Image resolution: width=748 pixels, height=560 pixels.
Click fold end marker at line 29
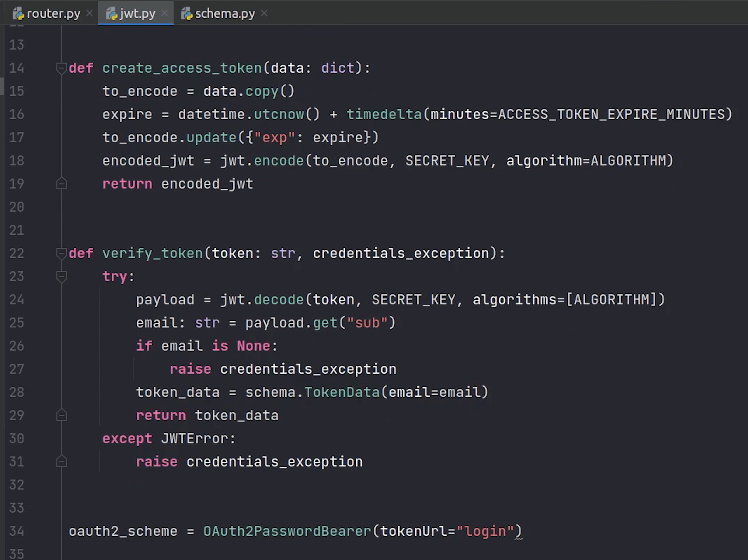click(61, 415)
